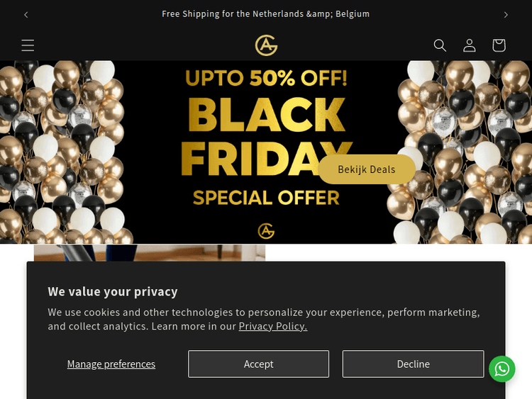The image size is (532, 399).
Task: Read the Privacy Policy link
Action: [x=273, y=326]
